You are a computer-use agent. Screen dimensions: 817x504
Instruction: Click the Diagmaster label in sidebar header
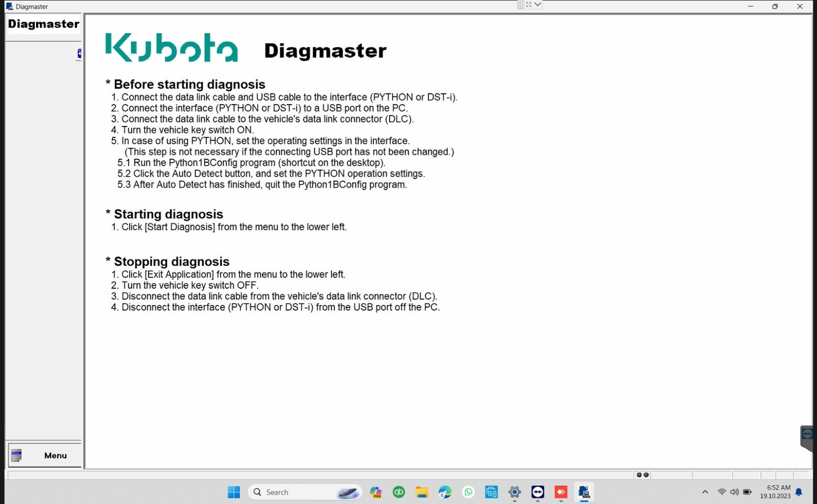tap(43, 24)
